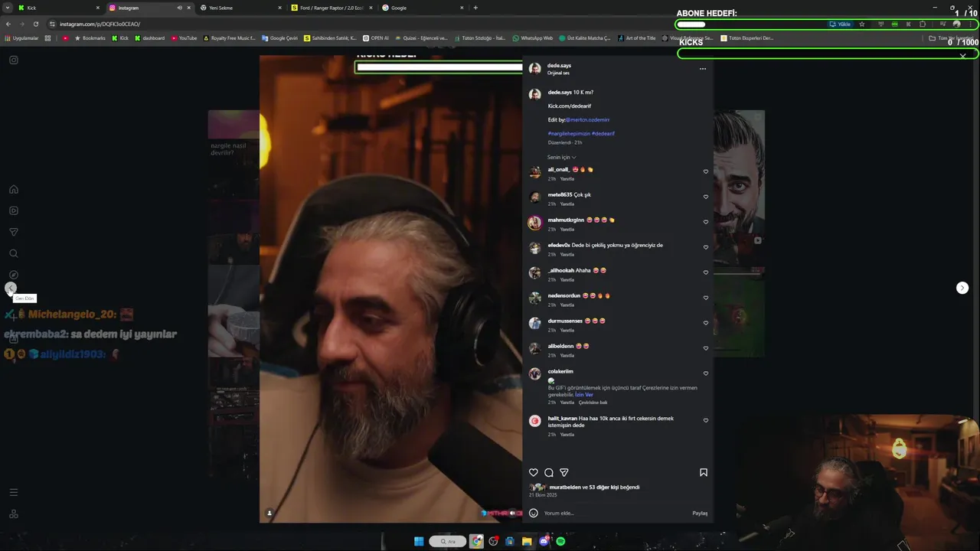Like durmussenses's comment
Screen dimensions: 980x551
pyautogui.click(x=706, y=323)
